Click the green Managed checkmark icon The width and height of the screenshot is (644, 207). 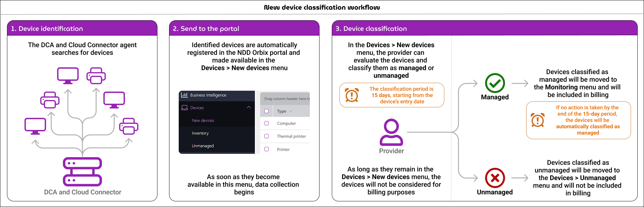[x=495, y=83]
